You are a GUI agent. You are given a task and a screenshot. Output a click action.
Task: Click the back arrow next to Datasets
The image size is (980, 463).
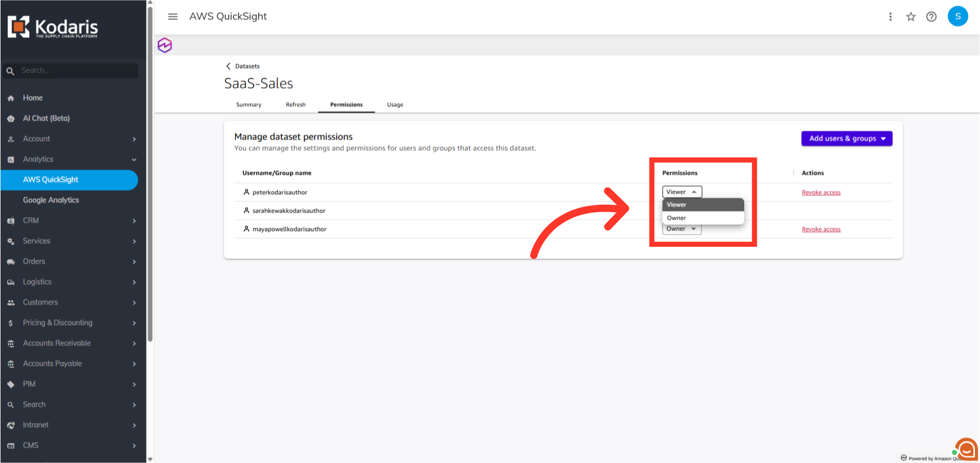(228, 66)
